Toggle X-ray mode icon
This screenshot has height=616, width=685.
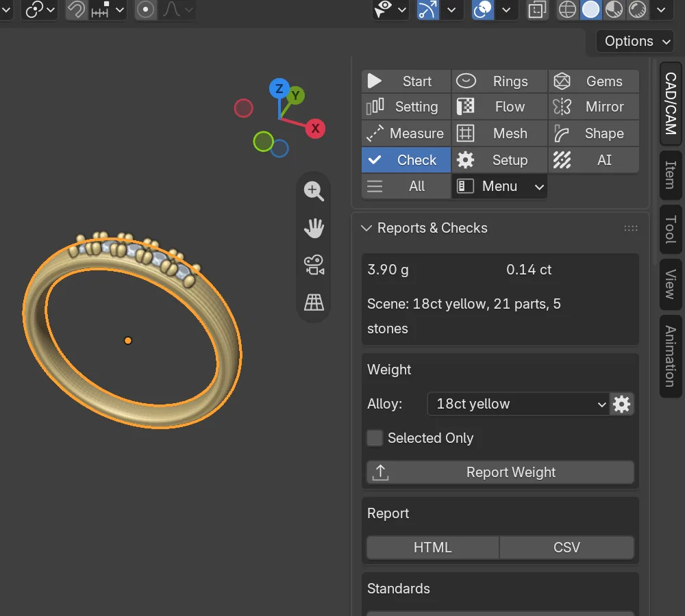tap(537, 10)
